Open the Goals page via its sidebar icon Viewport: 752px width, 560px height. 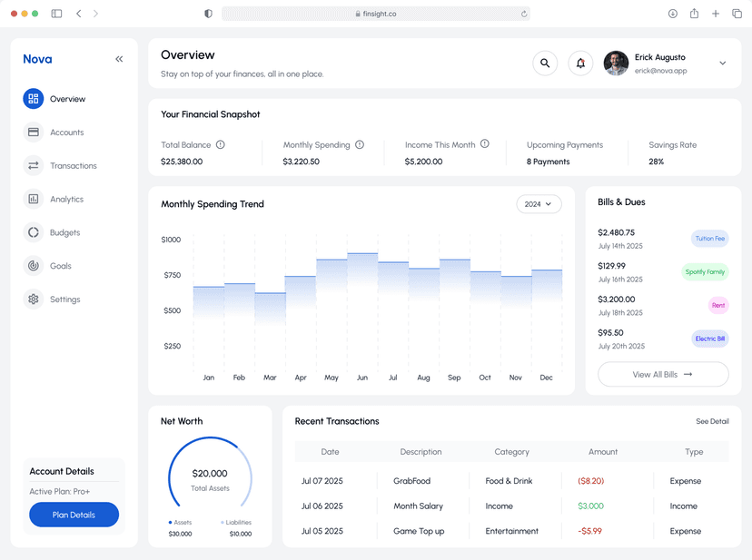coord(33,265)
